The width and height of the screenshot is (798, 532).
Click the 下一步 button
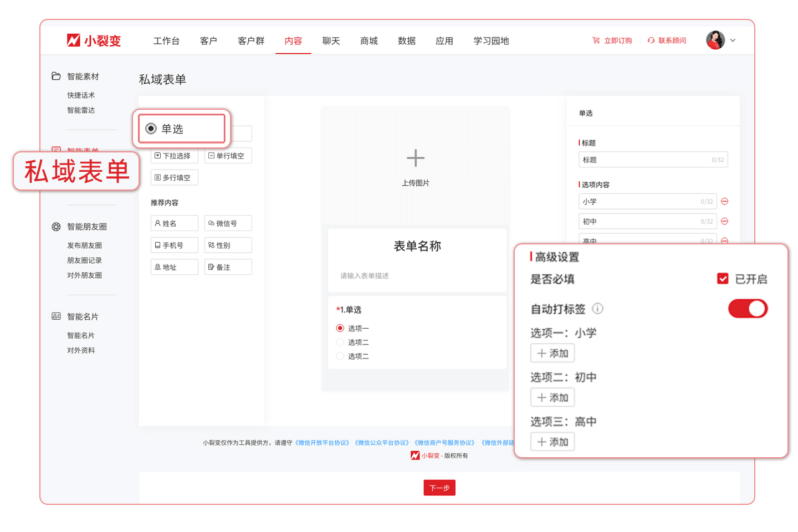tap(439, 488)
